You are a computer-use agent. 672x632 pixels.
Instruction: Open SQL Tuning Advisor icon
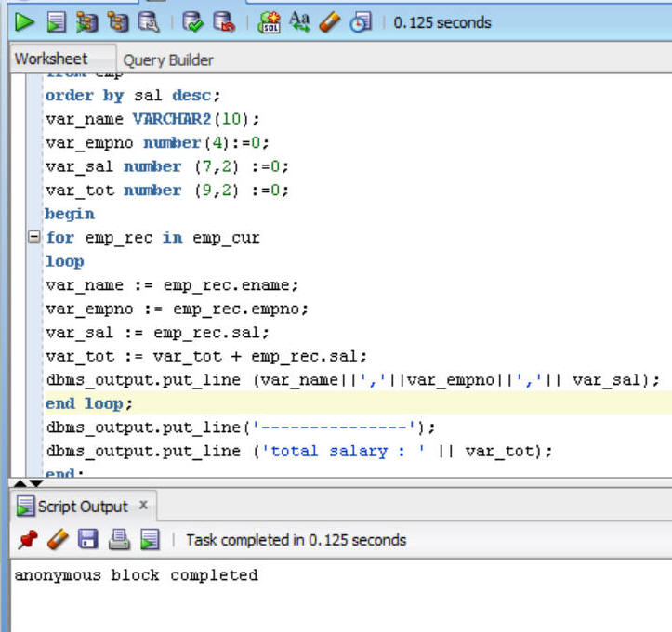(x=149, y=22)
